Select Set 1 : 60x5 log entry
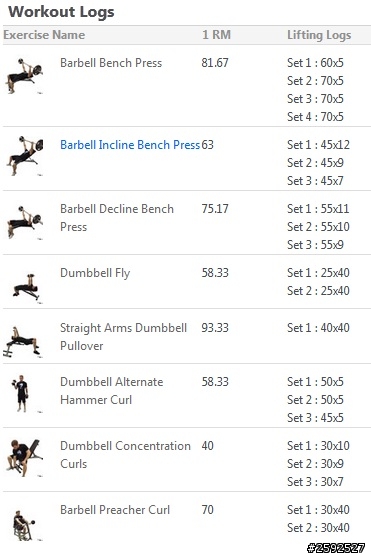Image resolution: width=371 pixels, height=556 pixels. (315, 63)
